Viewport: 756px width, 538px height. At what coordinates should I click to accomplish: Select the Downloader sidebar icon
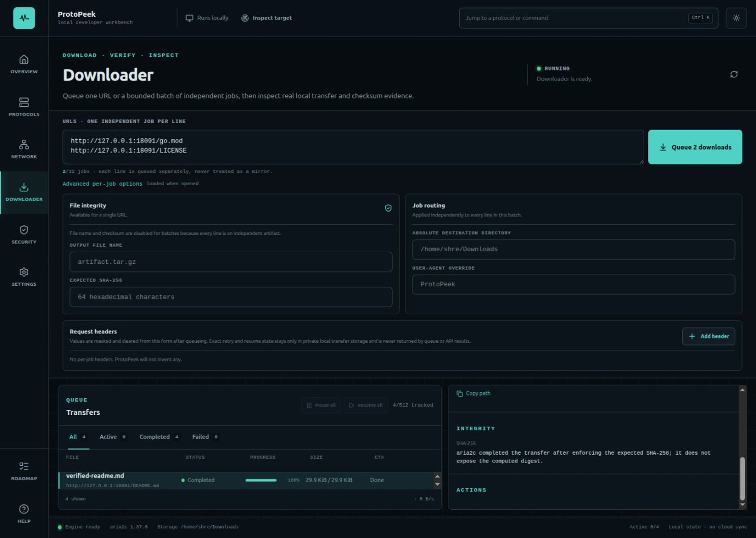tap(24, 187)
